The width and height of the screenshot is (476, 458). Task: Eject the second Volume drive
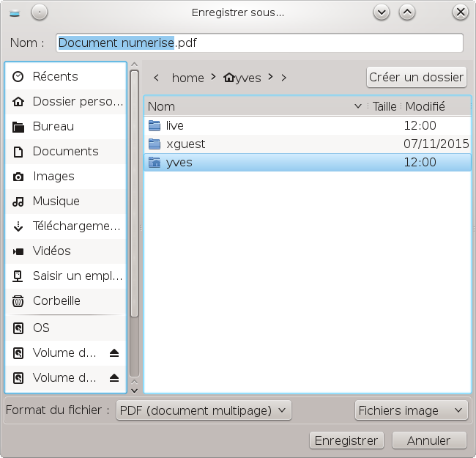click(x=114, y=378)
